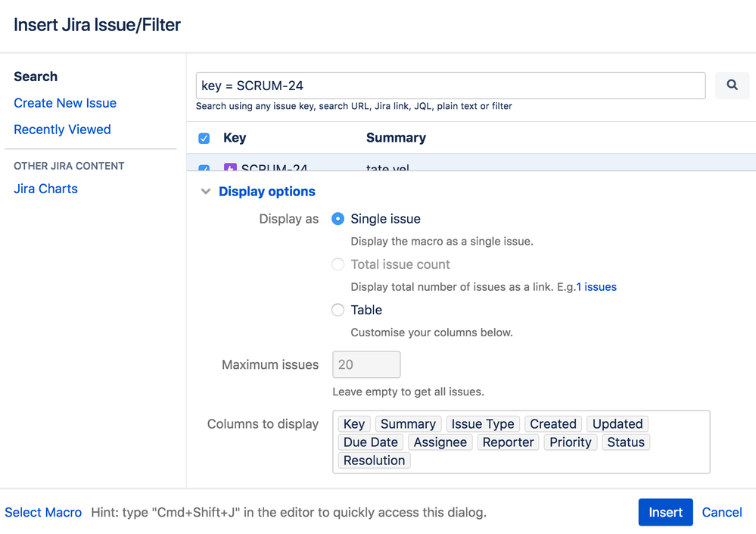Screen dimensions: 756x534
Task: Click the Assignee column tag
Action: (440, 442)
